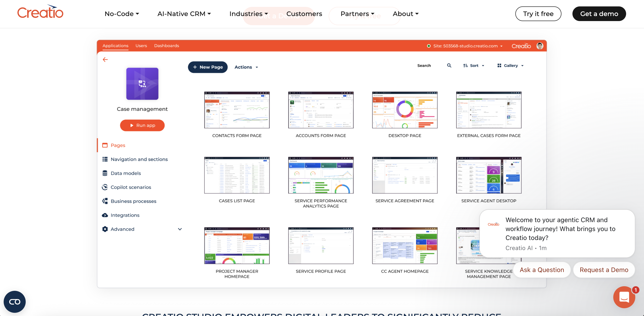Select the Business processes icon

tap(105, 201)
